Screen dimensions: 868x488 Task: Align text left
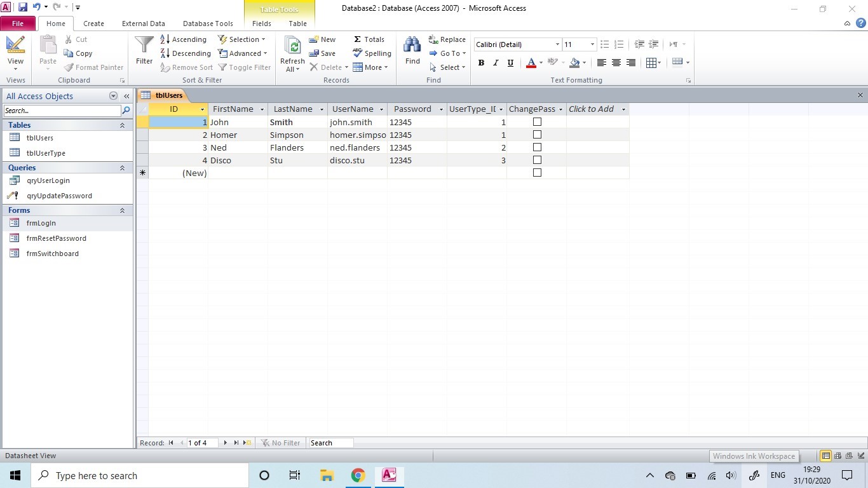(601, 62)
